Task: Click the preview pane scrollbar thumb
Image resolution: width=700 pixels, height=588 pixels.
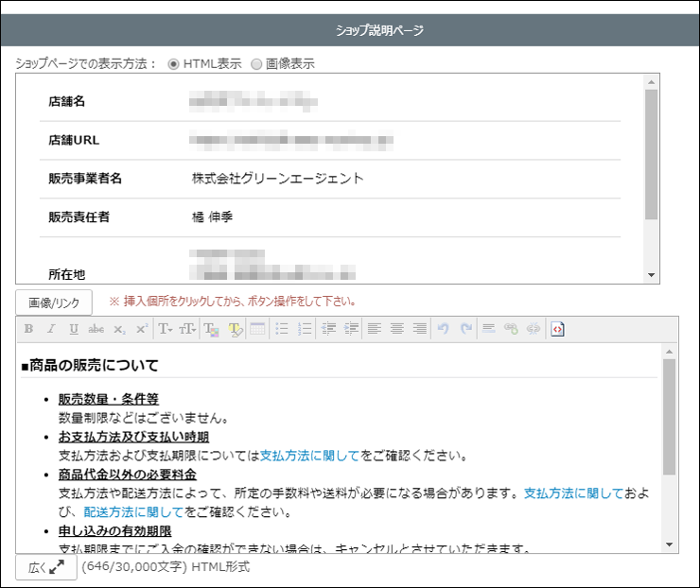Action: point(652,154)
